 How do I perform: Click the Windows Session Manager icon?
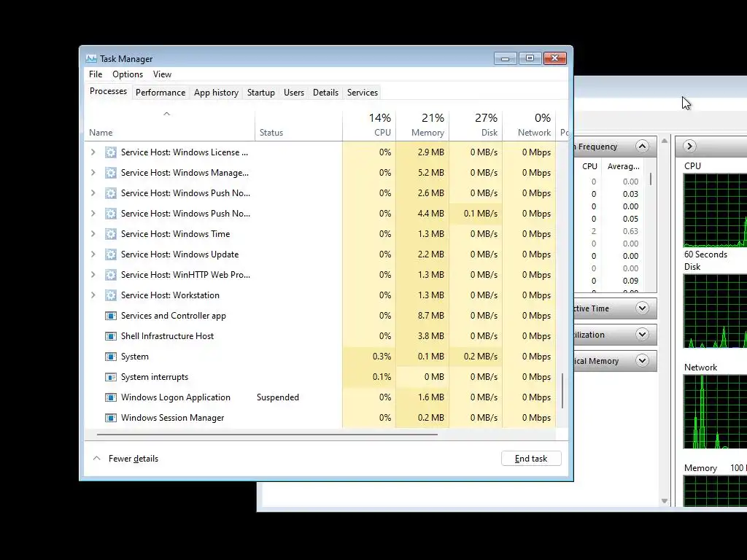(111, 418)
